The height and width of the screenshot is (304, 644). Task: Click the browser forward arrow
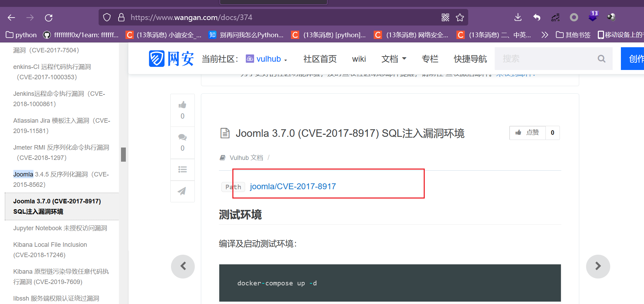tap(30, 18)
